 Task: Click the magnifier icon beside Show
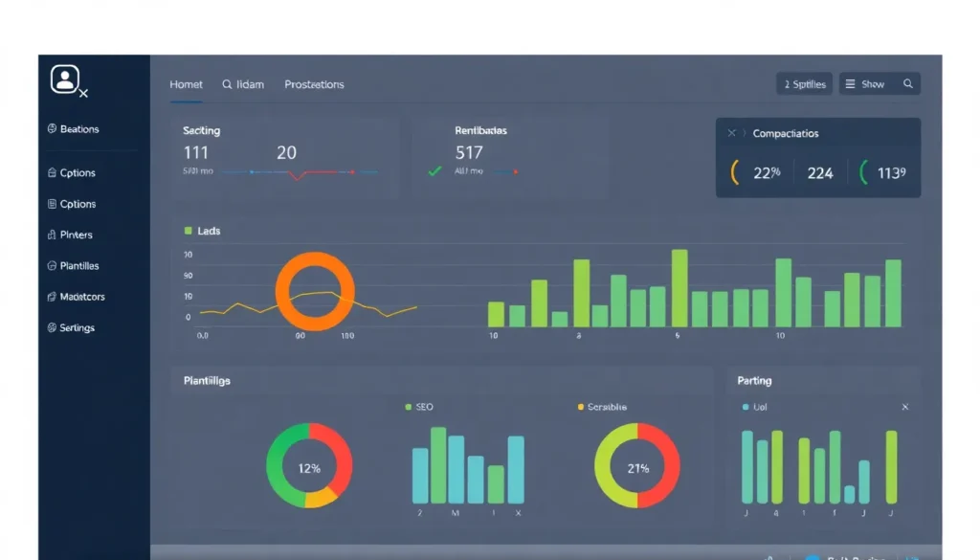[908, 84]
